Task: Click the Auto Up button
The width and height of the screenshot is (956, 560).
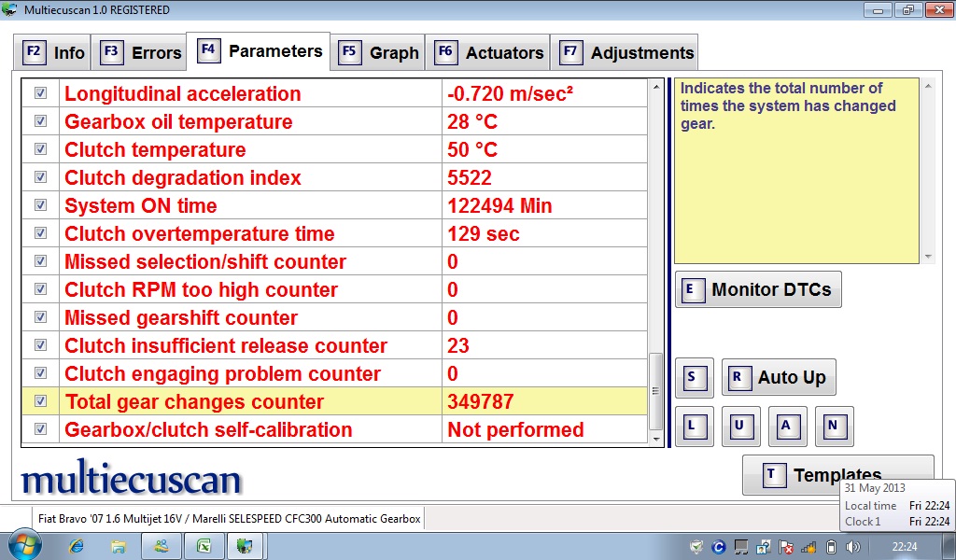Action: (x=779, y=377)
